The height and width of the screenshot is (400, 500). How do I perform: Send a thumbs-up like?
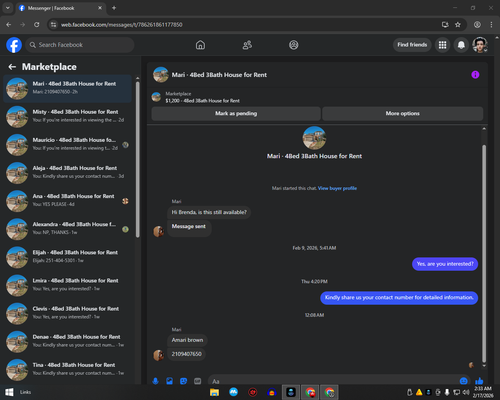(479, 381)
